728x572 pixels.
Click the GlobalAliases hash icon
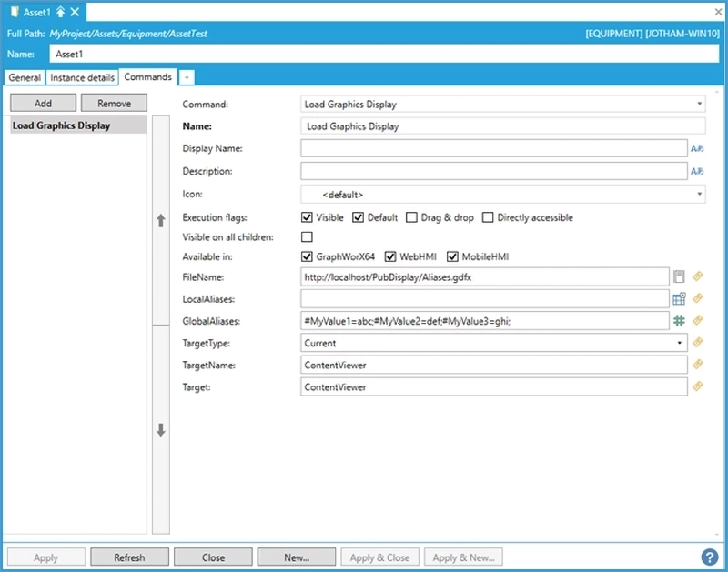(679, 320)
